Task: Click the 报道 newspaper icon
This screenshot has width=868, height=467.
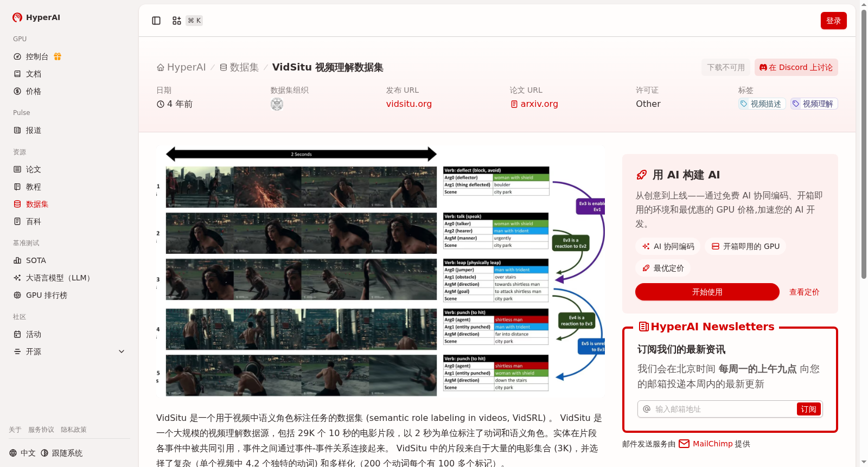Action: (17, 130)
